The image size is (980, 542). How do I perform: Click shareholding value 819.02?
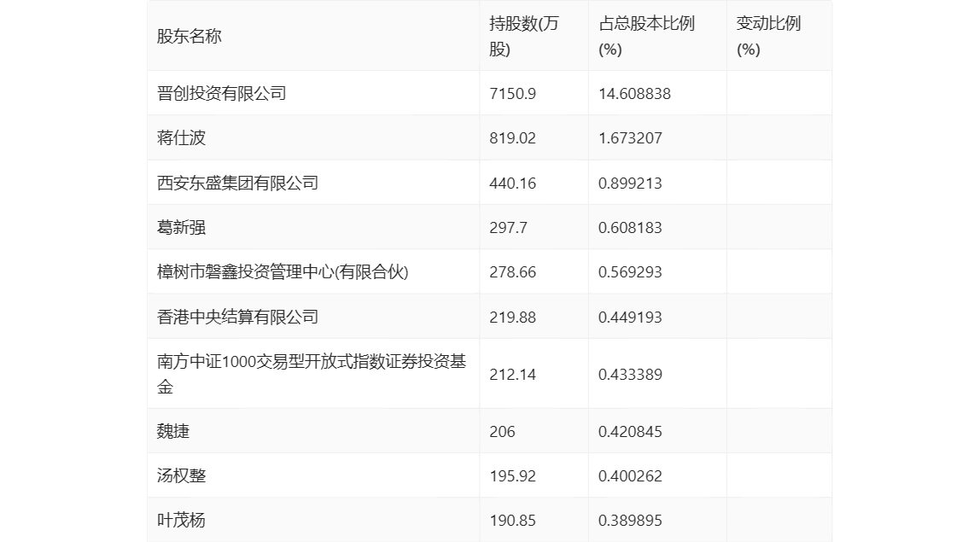tap(512, 138)
